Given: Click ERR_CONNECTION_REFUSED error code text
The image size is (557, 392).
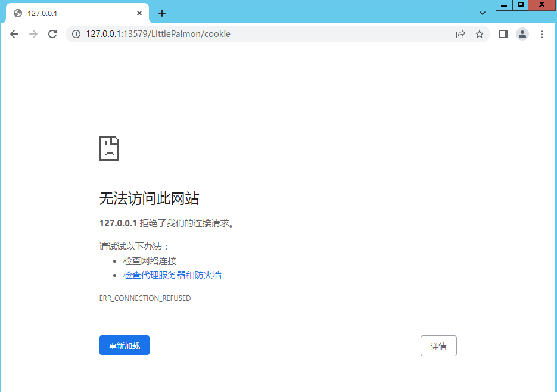Looking at the screenshot, I should [145, 298].
